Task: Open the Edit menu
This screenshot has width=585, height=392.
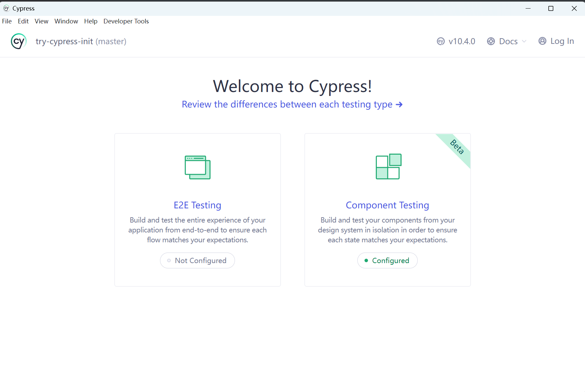Action: click(23, 21)
